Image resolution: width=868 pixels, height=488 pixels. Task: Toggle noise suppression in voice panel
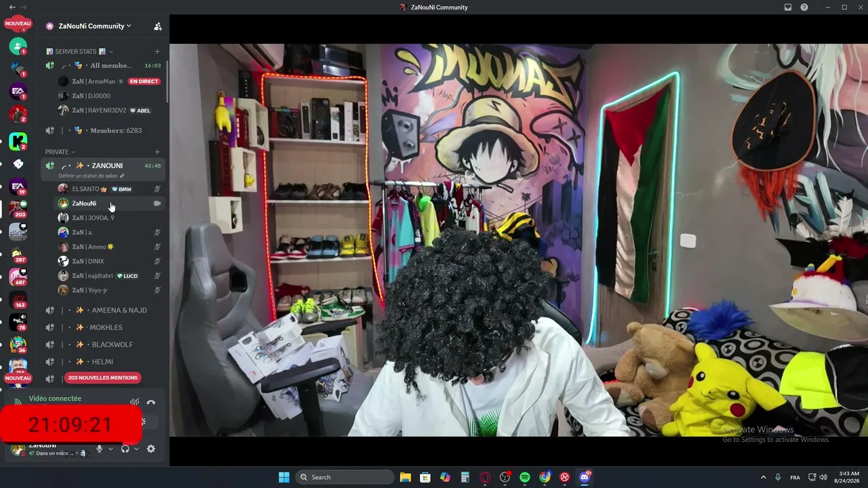pyautogui.click(x=135, y=403)
